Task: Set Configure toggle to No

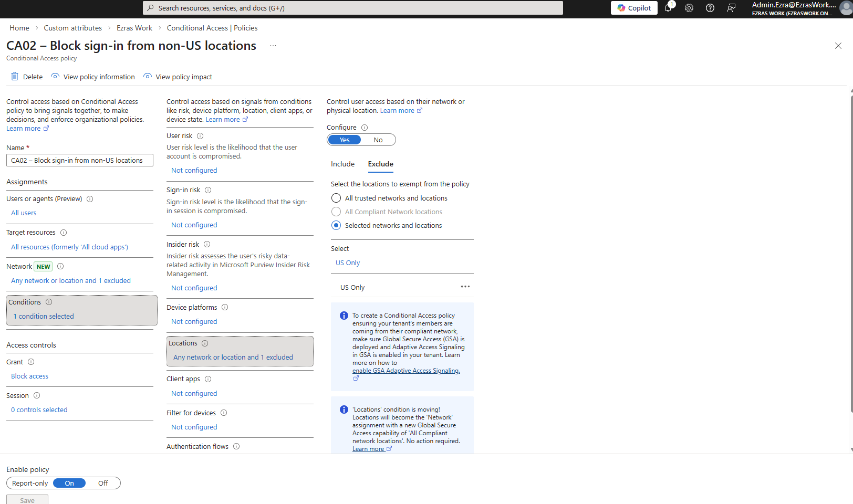Action: click(378, 140)
